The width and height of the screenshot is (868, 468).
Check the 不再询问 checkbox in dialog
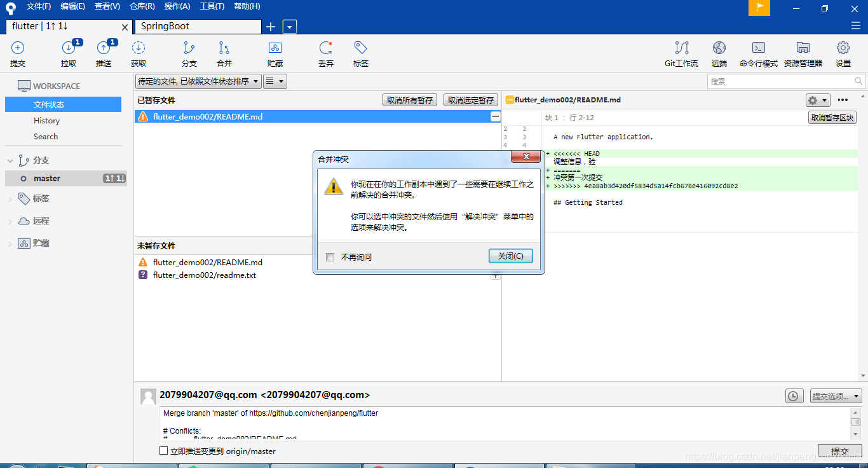click(x=330, y=257)
